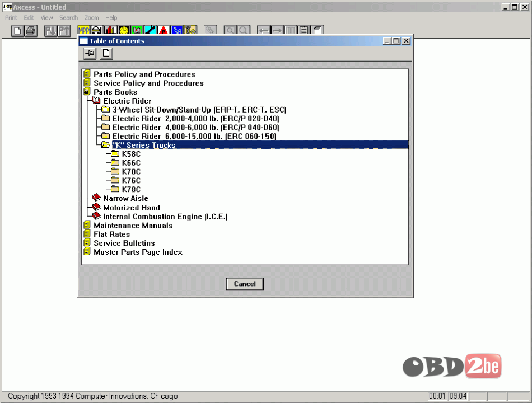532x403 pixels.
Task: Click the greyed paperclip note icon
Action: tap(211, 30)
